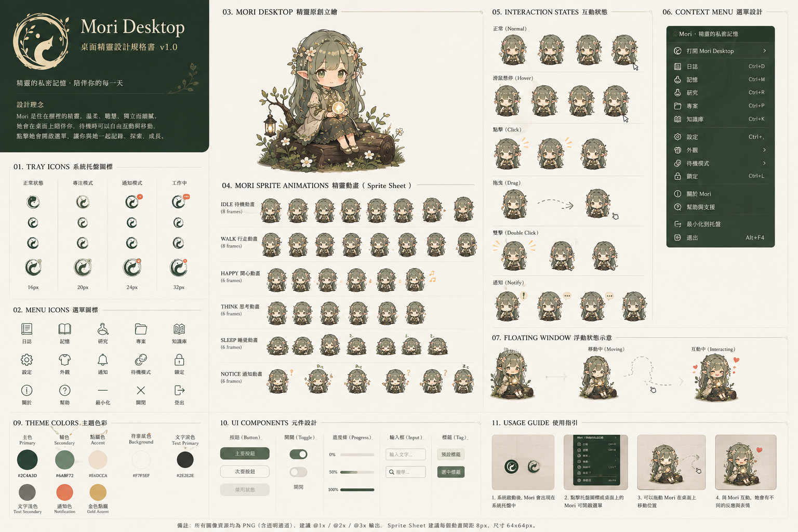Choose 日誌 Ctrl+D in the context menu
The height and width of the screenshot is (532, 798).
click(720, 66)
